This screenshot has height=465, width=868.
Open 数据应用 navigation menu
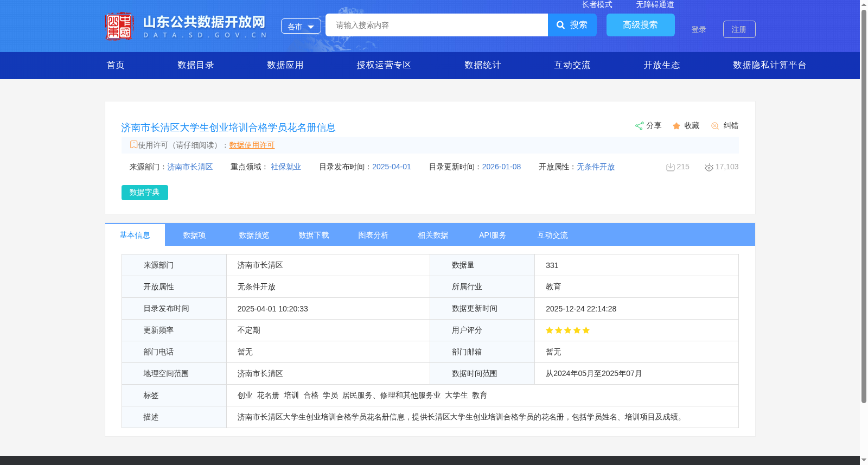coord(285,65)
